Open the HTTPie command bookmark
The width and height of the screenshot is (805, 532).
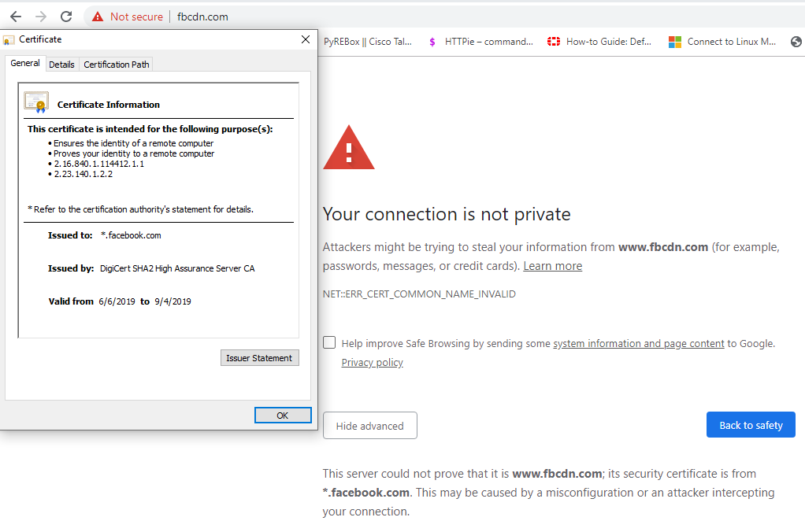coord(488,42)
